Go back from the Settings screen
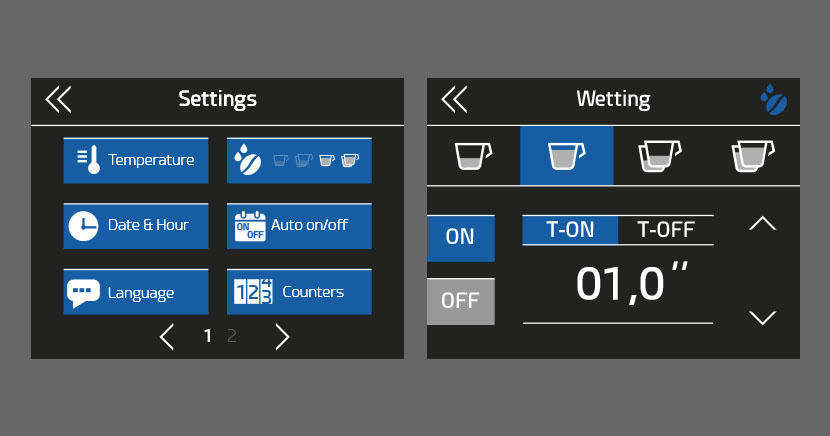Image resolution: width=830 pixels, height=436 pixels. pos(58,99)
